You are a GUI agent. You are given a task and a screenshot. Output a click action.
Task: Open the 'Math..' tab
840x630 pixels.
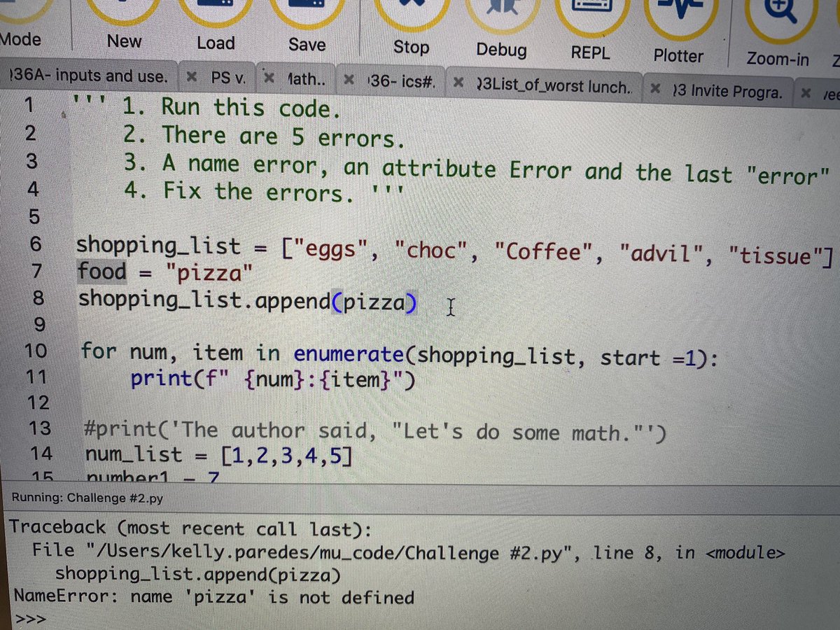[x=305, y=79]
